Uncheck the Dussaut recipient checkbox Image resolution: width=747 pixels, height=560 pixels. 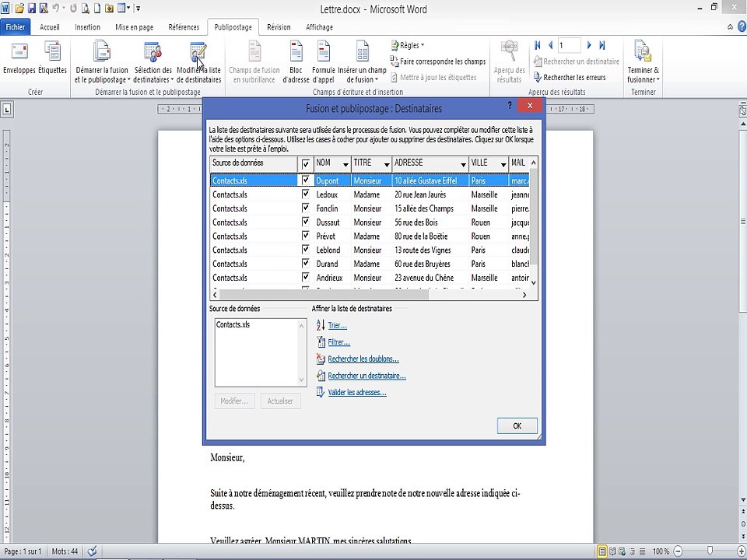305,222
